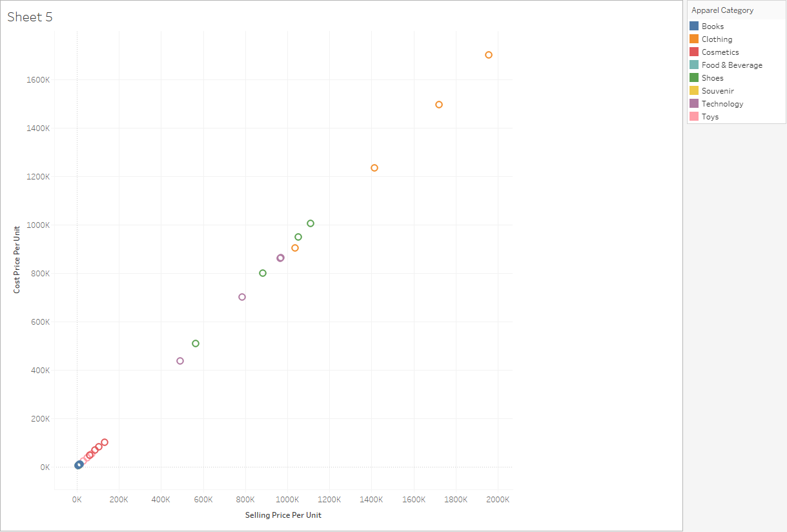Click the Technology legend label
This screenshot has width=787, height=532.
pyautogui.click(x=722, y=104)
